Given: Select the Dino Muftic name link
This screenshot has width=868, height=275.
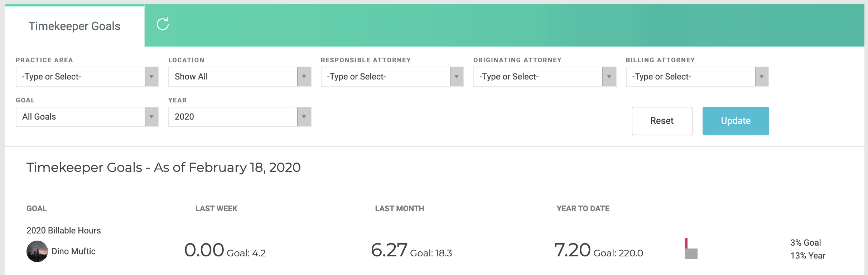Looking at the screenshot, I should click(73, 251).
